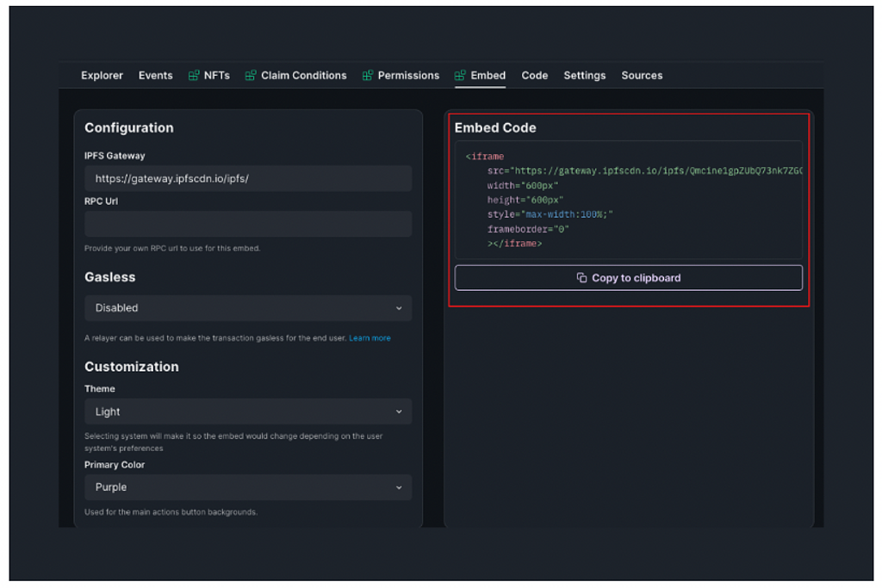Viewport: 882px width, 588px height.
Task: Focus the empty RPC Url field
Action: click(248, 224)
